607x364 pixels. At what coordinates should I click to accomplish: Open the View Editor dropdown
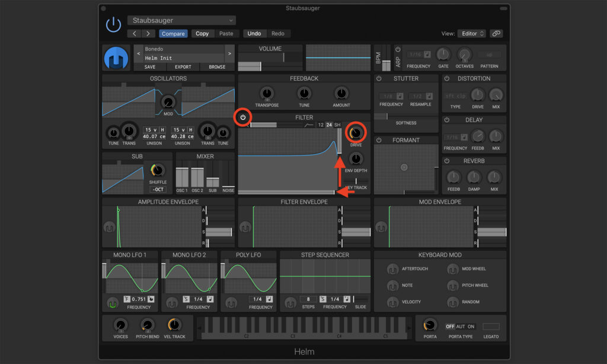(x=471, y=34)
